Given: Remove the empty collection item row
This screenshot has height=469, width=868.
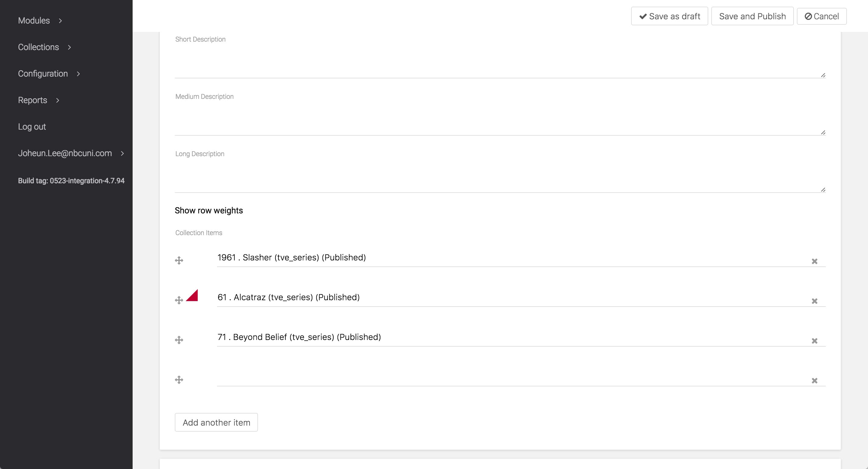Looking at the screenshot, I should point(814,381).
